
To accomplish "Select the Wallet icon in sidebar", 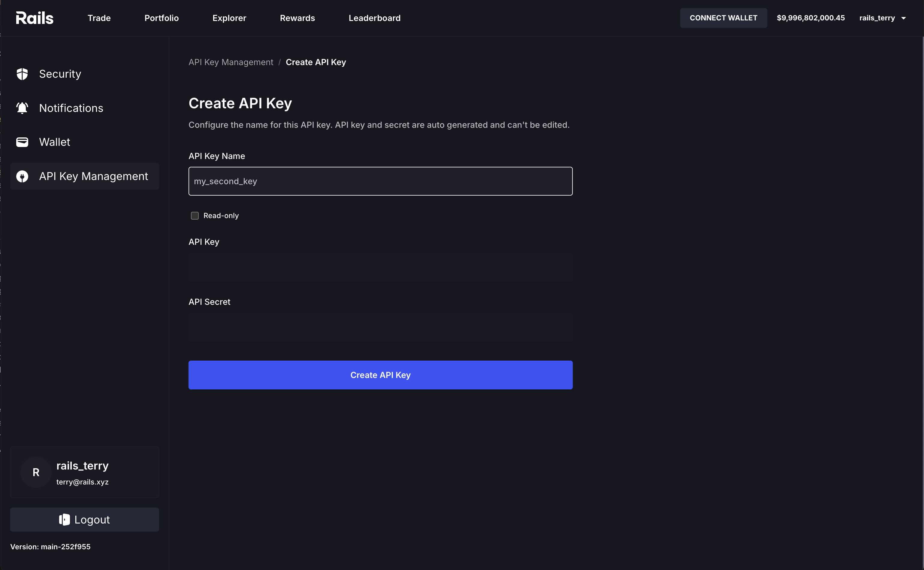I will (22, 142).
